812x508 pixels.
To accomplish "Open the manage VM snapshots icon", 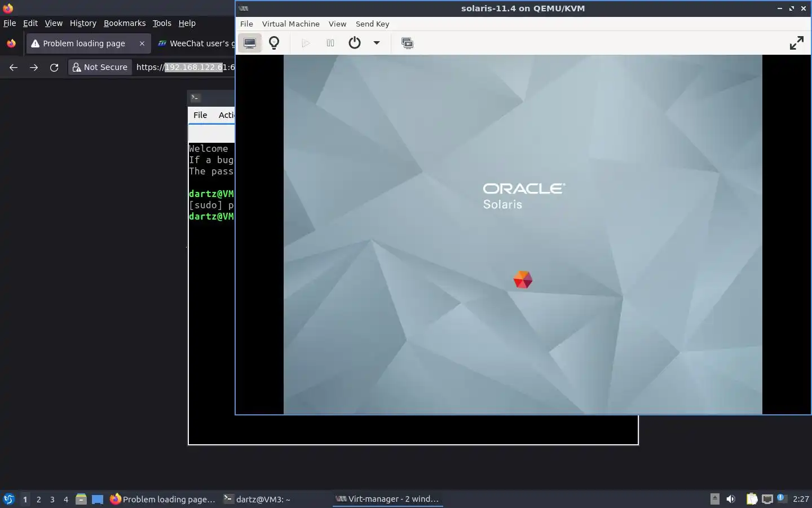I will 407,43.
